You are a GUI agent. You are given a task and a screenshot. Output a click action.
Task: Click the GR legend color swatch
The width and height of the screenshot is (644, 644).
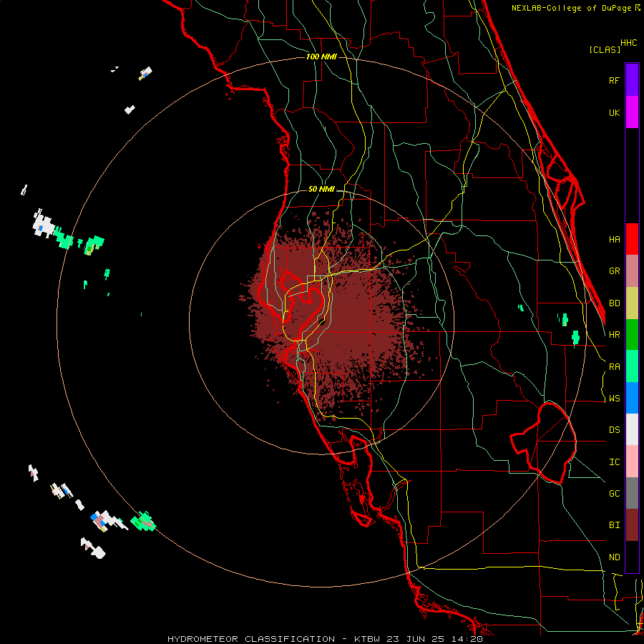[632, 271]
